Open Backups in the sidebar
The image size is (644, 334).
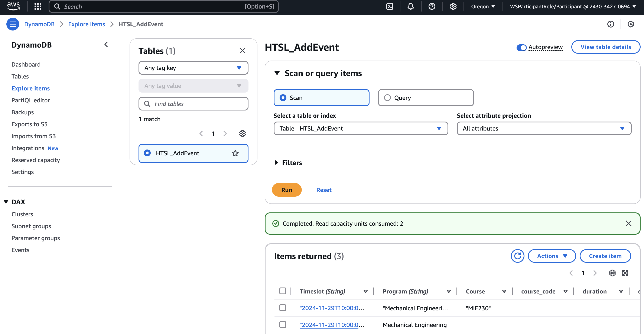(x=23, y=112)
